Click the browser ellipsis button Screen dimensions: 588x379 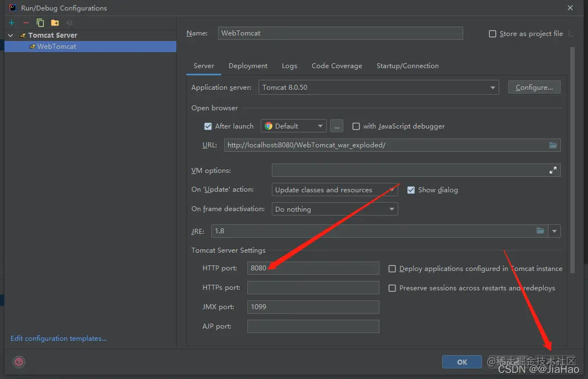point(337,126)
